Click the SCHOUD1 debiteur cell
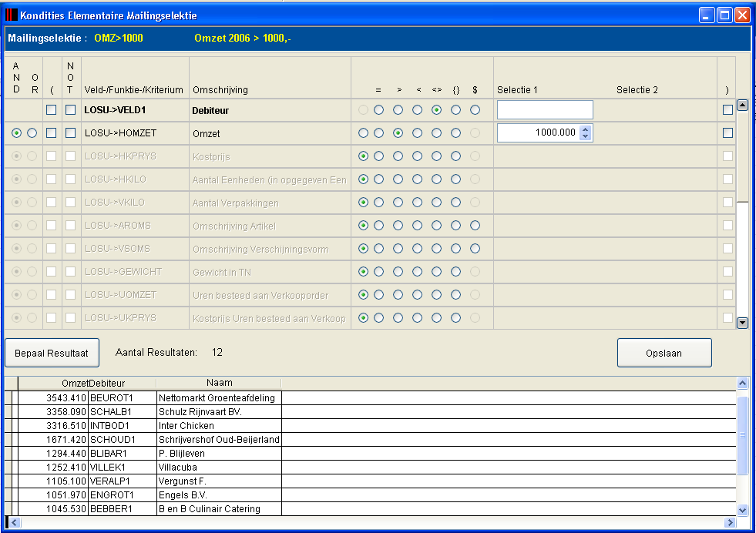Image resolution: width=756 pixels, height=533 pixels. (123, 440)
